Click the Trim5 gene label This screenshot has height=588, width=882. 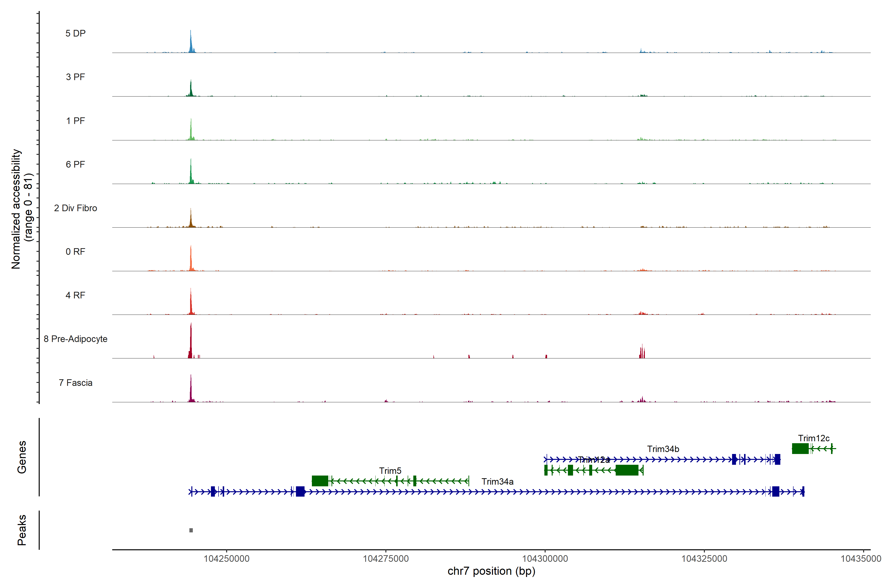(x=390, y=471)
